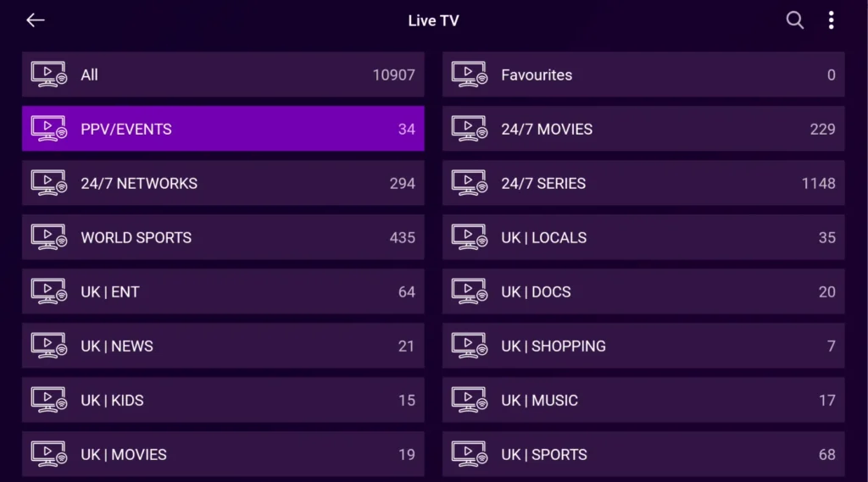
Task: Click the TV icon next to UK | MUSIC
Action: 469,400
